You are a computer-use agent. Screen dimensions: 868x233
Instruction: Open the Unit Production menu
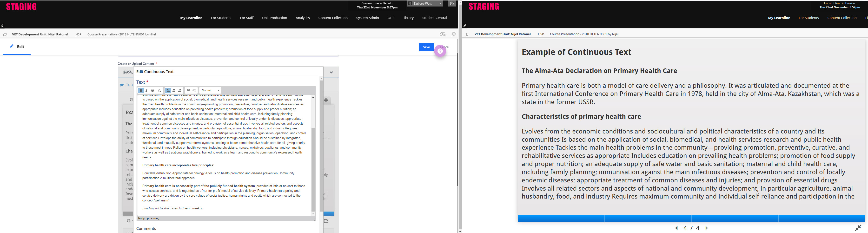tap(275, 18)
